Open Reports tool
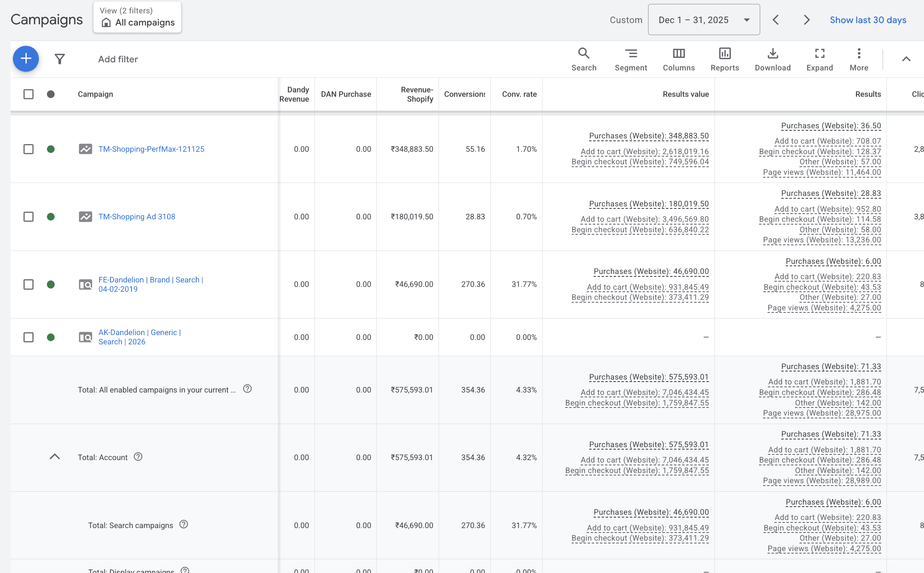 725,59
